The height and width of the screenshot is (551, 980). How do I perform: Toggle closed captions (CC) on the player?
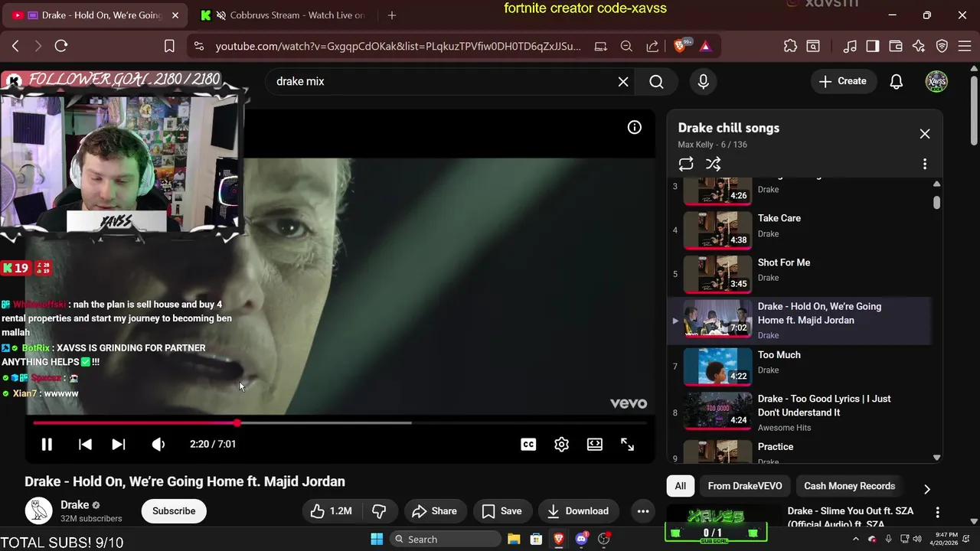tap(528, 444)
